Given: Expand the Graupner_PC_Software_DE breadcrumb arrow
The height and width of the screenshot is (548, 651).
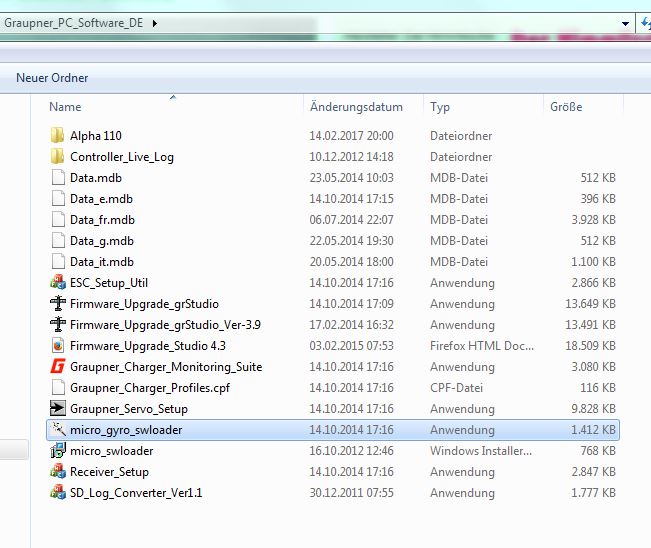Looking at the screenshot, I should (x=155, y=23).
